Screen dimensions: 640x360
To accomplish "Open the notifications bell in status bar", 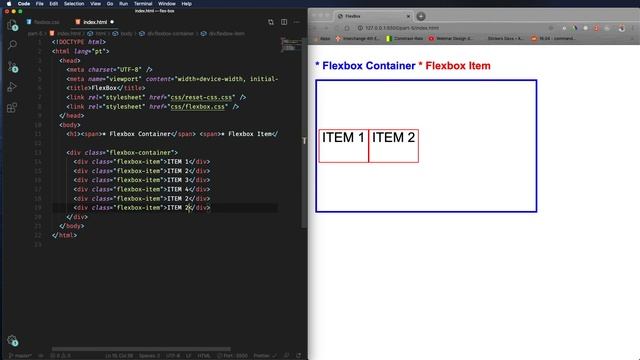I will (299, 356).
